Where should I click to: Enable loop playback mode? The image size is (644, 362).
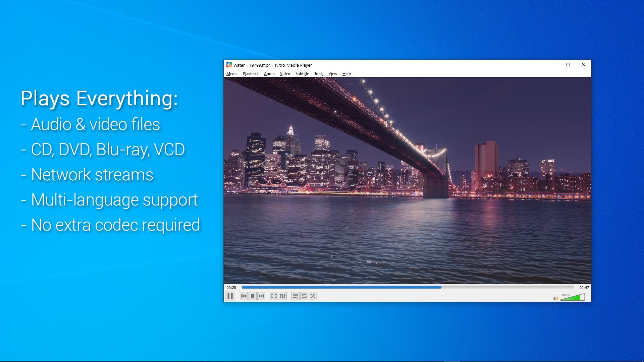pos(305,296)
